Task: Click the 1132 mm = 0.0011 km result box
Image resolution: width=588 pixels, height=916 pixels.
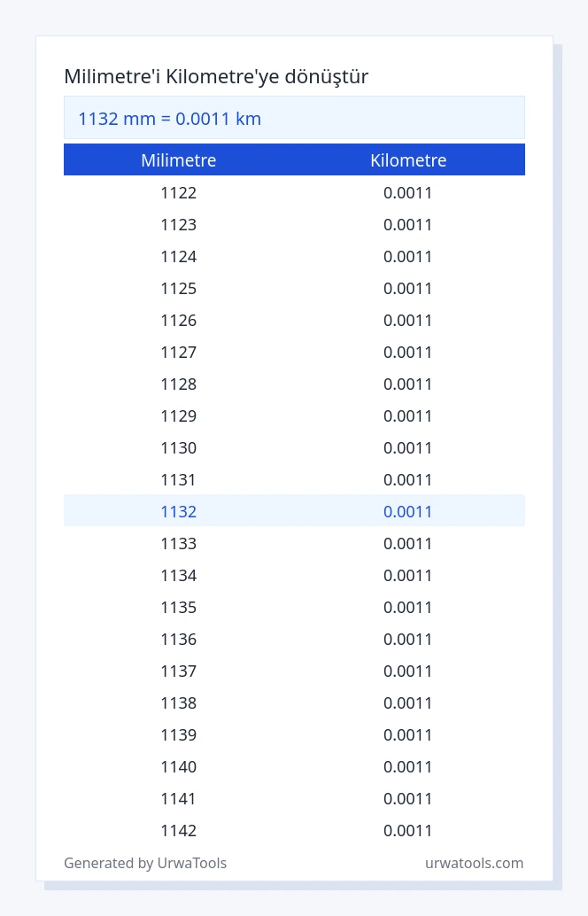Action: 294,118
